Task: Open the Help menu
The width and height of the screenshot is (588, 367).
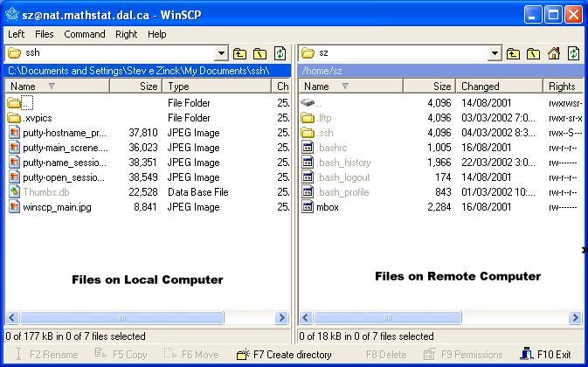Action: point(156,34)
